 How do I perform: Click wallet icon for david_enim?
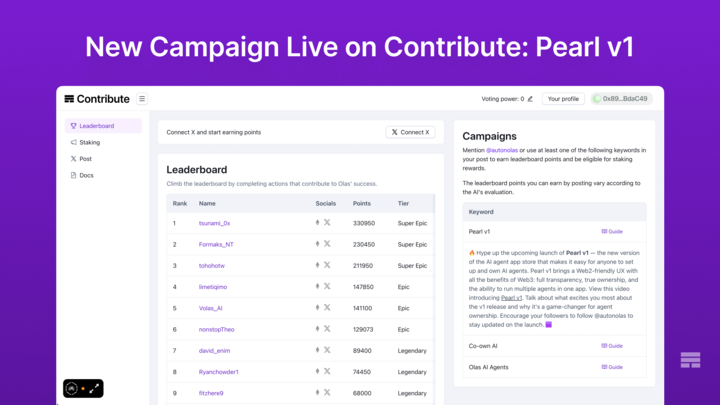317,350
